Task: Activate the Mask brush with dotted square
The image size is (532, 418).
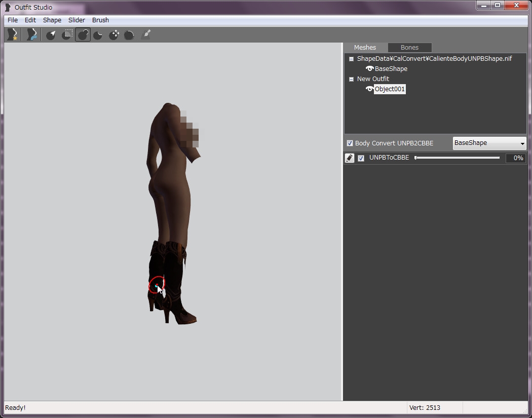Action: (x=67, y=34)
